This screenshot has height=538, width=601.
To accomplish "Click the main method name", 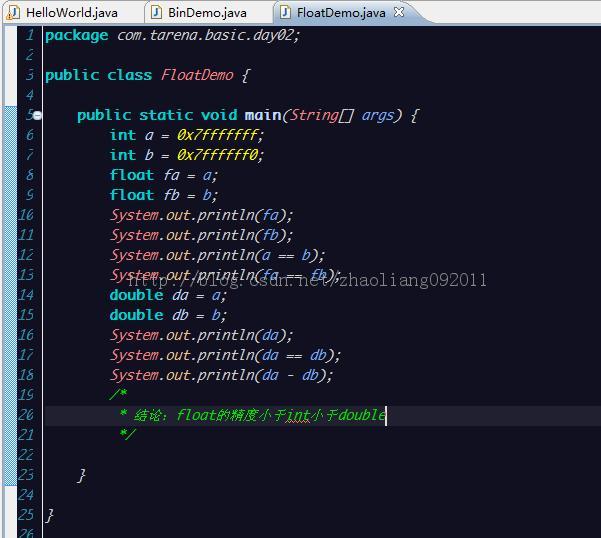I will click(263, 115).
